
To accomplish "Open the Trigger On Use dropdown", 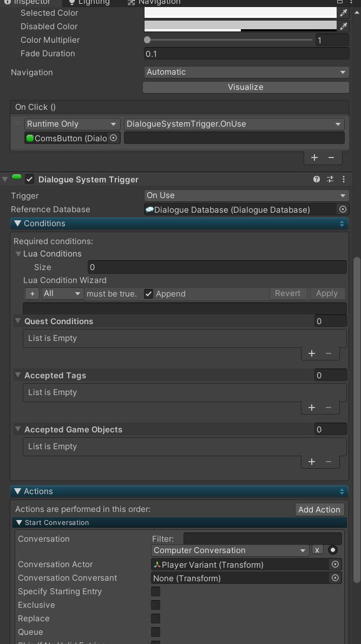I will (246, 195).
